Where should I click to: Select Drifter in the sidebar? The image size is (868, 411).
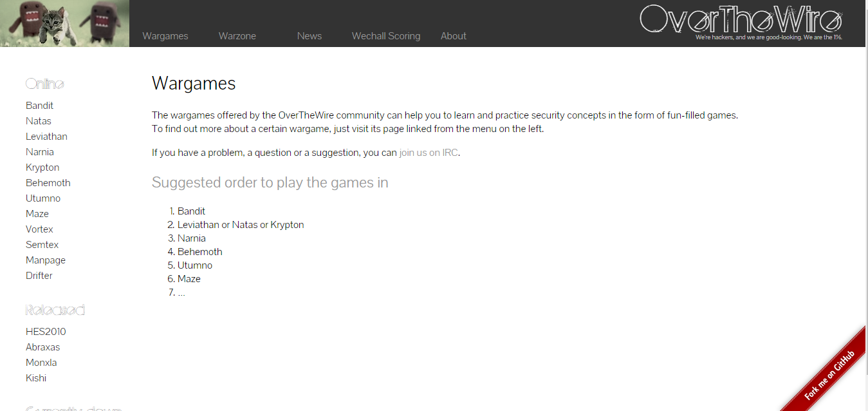39,276
